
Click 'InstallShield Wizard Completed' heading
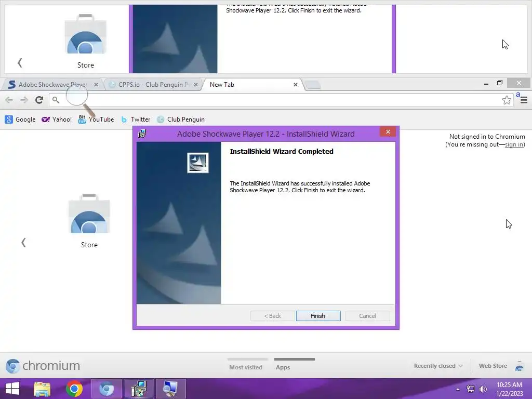[x=282, y=151]
